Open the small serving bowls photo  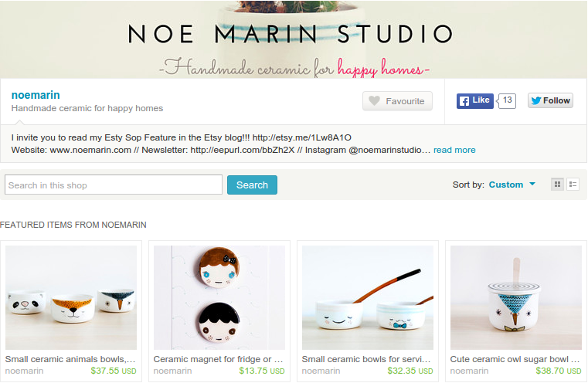(368, 297)
